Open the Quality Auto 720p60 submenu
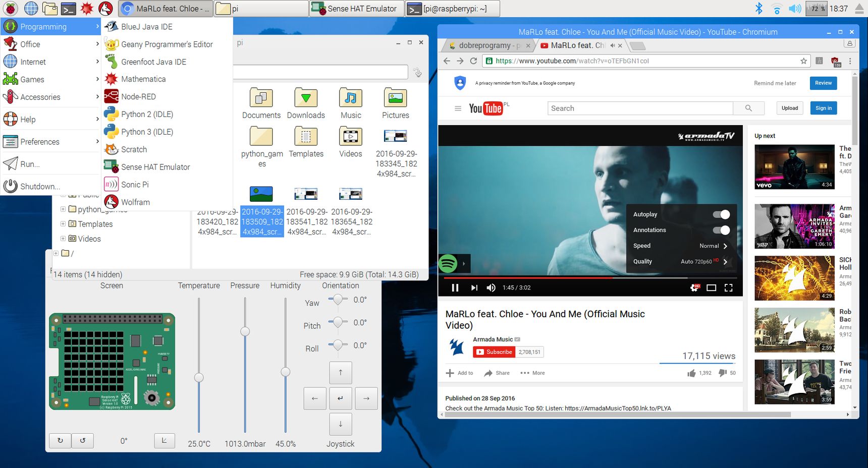868x468 pixels. (x=681, y=262)
